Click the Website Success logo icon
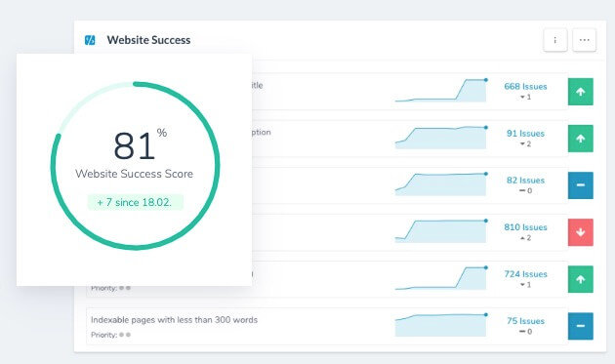615x364 pixels. pyautogui.click(x=90, y=40)
